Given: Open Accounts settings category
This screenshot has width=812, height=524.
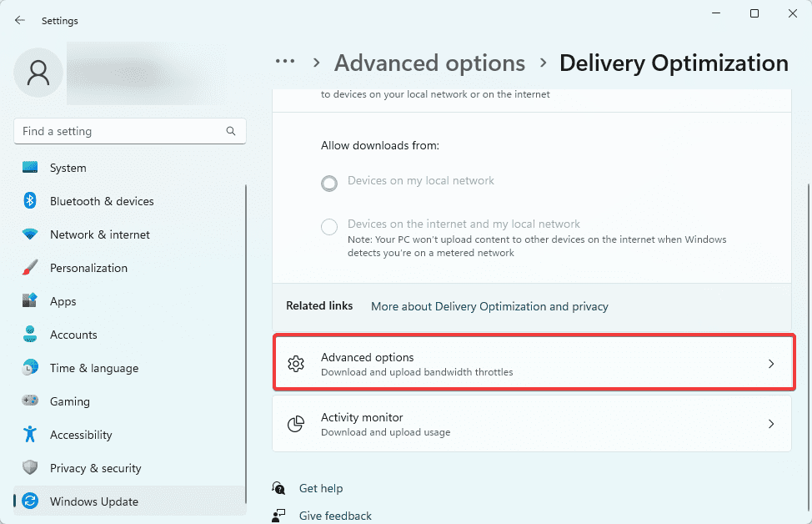Looking at the screenshot, I should 129,335.
